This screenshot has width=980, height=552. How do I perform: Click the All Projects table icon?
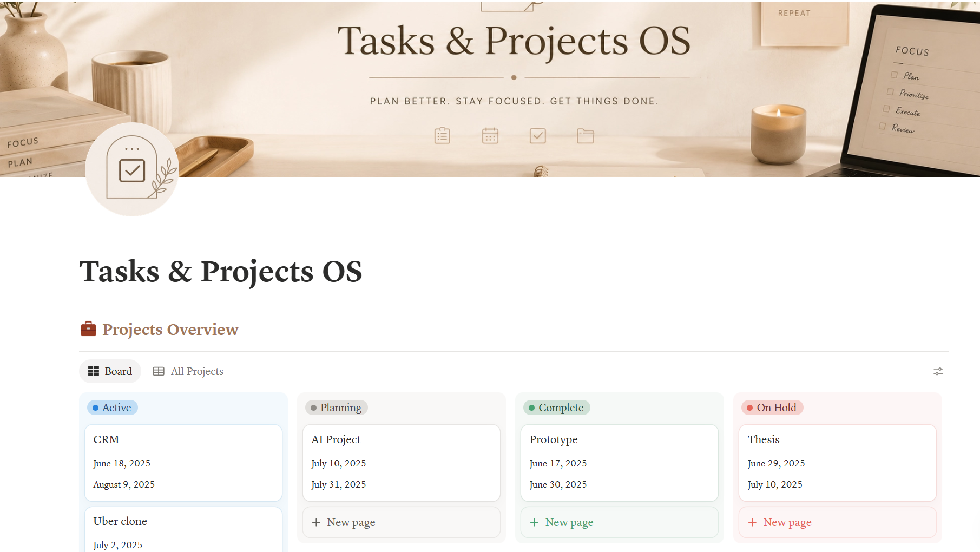tap(159, 371)
